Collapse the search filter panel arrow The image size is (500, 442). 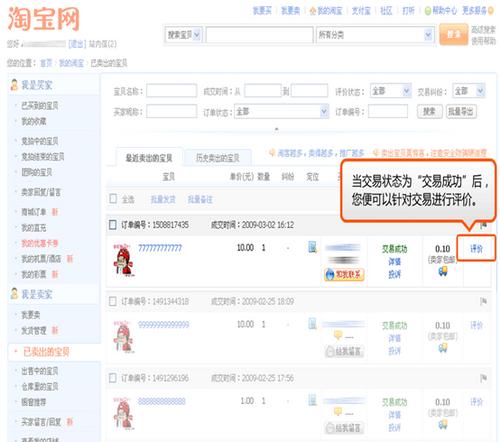276,129
